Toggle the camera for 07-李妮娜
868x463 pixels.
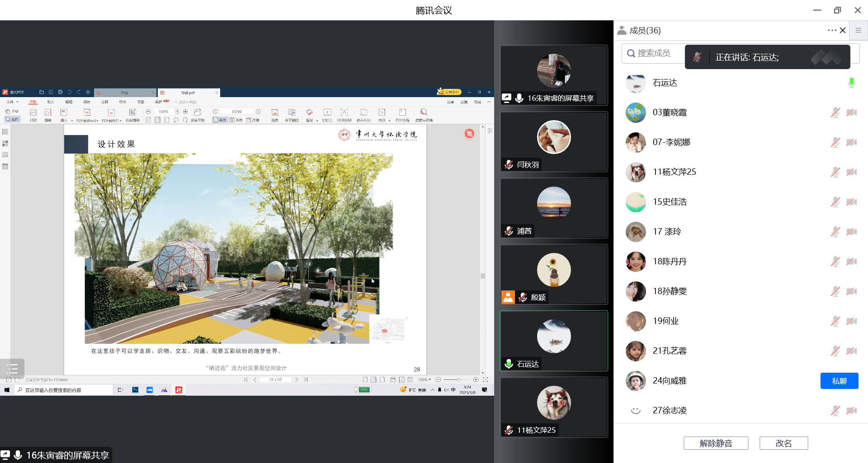click(x=852, y=142)
